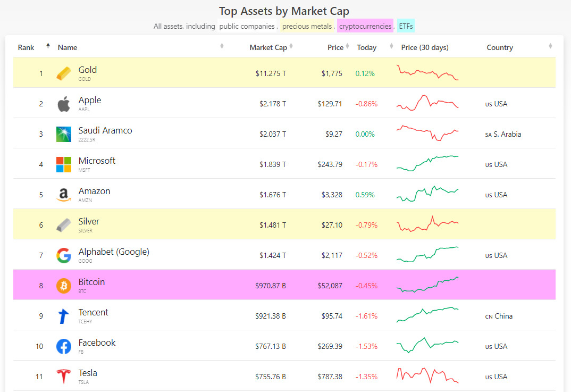571x392 pixels.
Task: Click Gold market cap $11.275 T
Action: [x=271, y=73]
